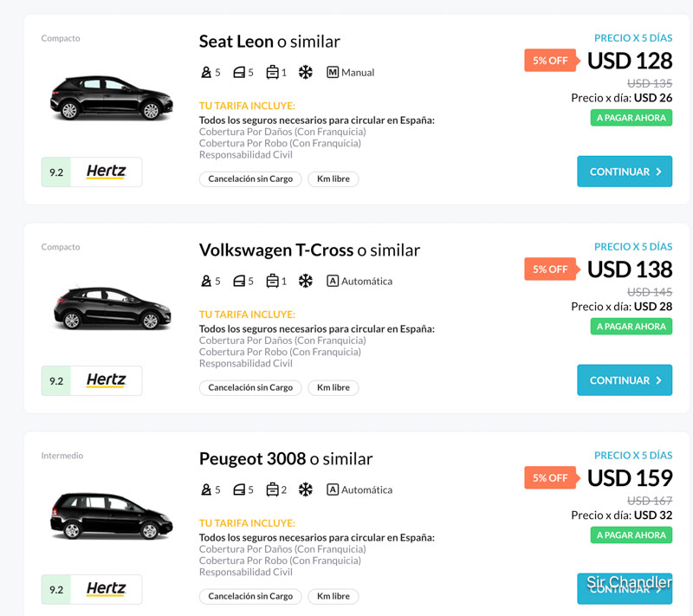Click the doors icon on Peugeot 3008
The width and height of the screenshot is (693, 616).
click(239, 490)
